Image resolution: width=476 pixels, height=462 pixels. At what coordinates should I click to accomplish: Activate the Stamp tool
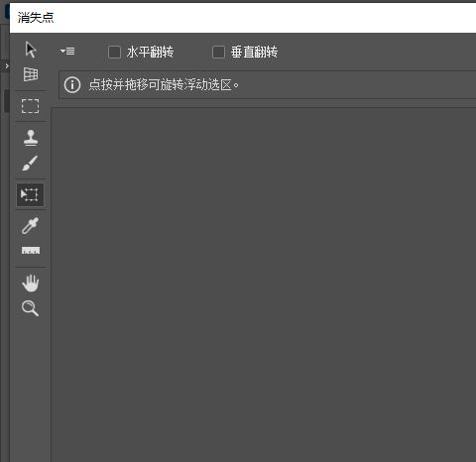click(x=31, y=138)
